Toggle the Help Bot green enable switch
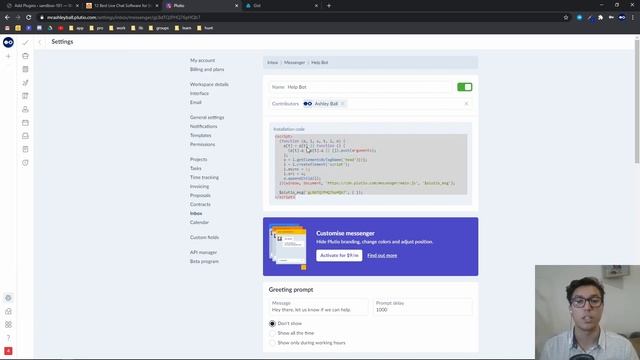The width and height of the screenshot is (640, 360). pyautogui.click(x=464, y=87)
